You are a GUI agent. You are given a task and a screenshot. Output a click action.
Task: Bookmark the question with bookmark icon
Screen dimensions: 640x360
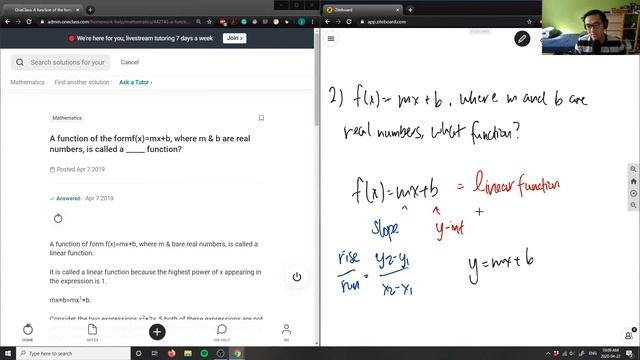coord(261,118)
